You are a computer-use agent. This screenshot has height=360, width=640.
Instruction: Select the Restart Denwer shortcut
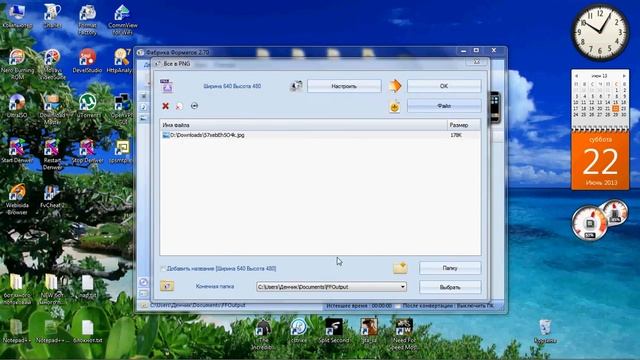52,154
